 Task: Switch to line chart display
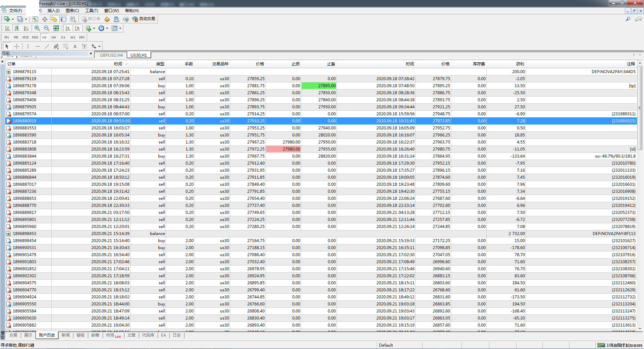click(x=26, y=28)
